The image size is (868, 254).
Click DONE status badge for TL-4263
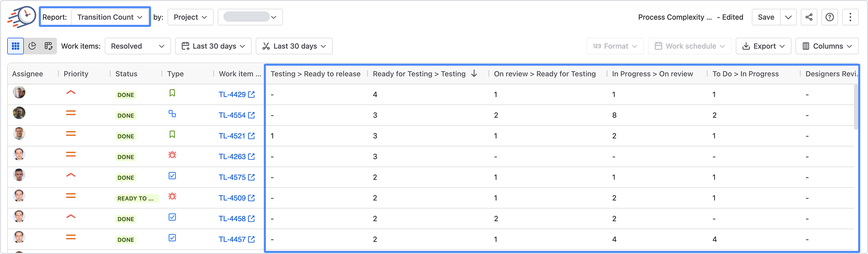pyautogui.click(x=126, y=157)
